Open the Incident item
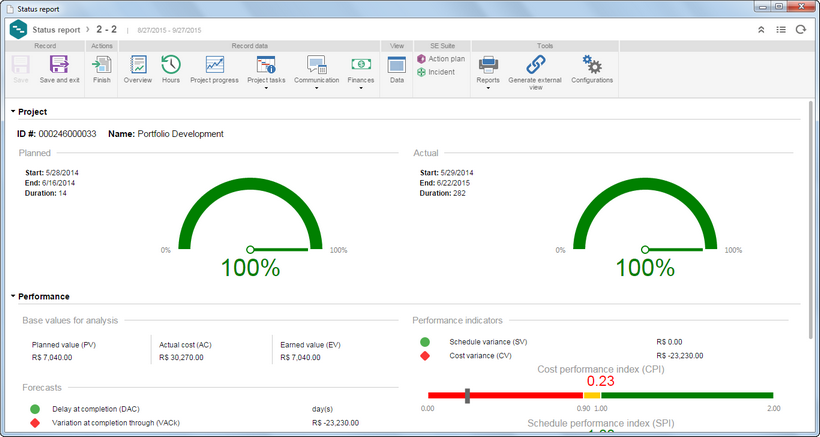The height and width of the screenshot is (437, 820). (x=436, y=72)
